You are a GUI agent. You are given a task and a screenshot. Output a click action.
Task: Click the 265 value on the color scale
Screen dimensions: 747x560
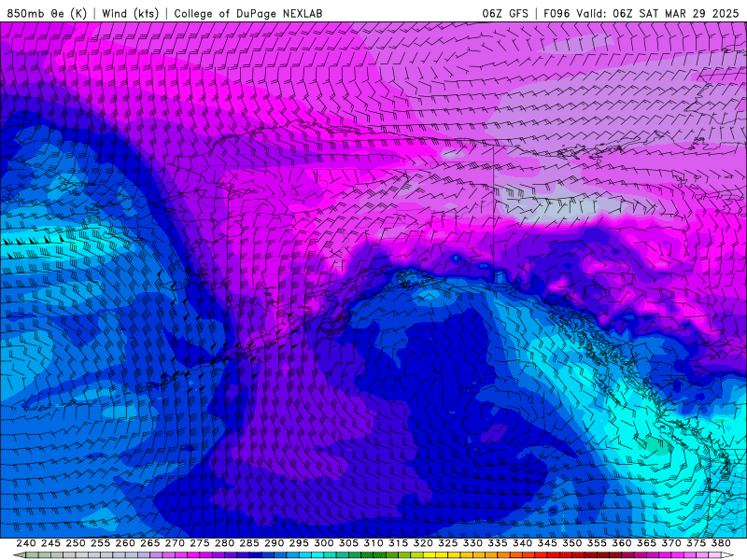(x=150, y=543)
